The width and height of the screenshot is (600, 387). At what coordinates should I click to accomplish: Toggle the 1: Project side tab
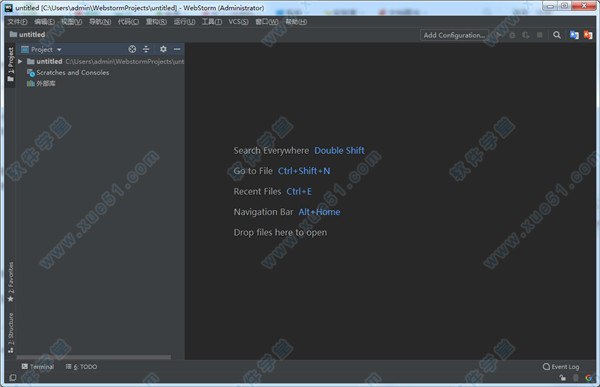pos(10,64)
